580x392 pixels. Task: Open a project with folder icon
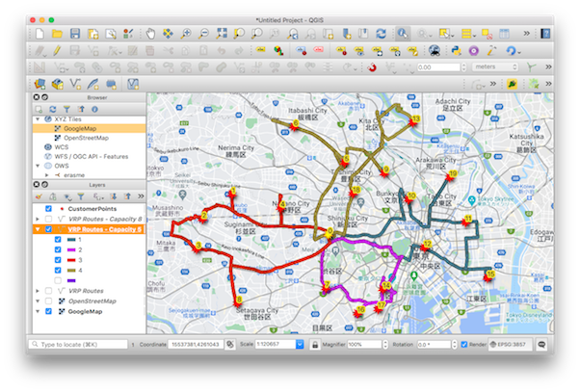click(57, 34)
